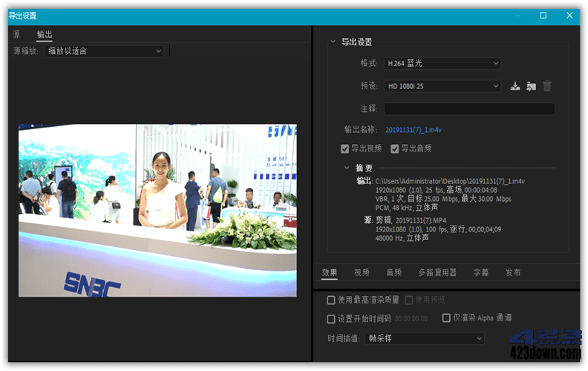
Task: Toggle the 导出音频 checkbox
Action: pos(395,148)
